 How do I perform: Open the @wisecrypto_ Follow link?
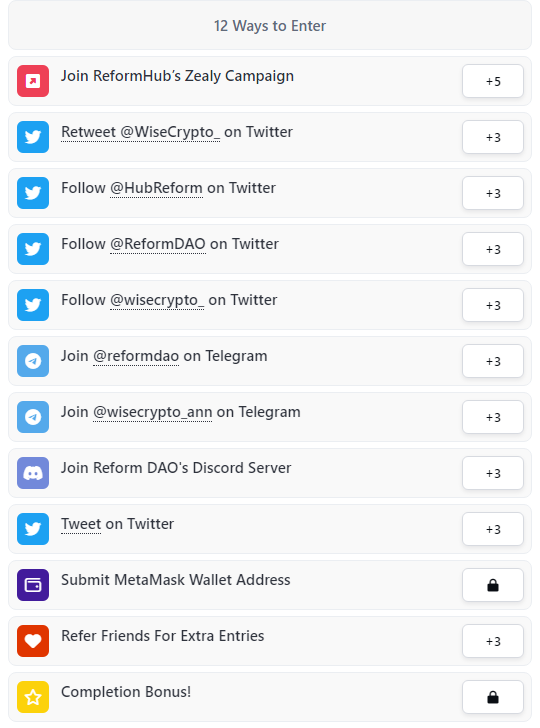157,300
